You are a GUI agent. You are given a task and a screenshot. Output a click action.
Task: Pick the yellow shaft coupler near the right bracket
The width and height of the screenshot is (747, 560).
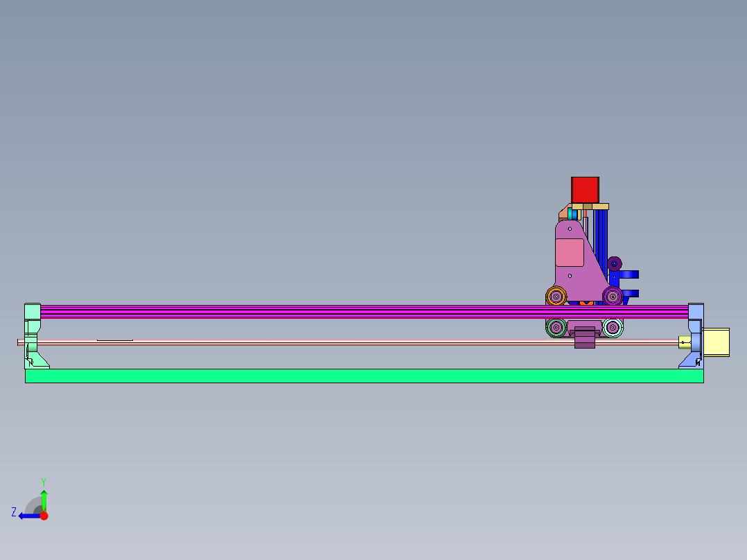click(685, 342)
